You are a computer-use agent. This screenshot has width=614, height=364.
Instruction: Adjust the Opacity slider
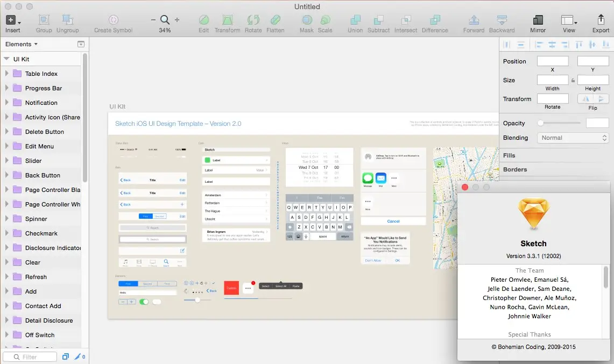point(559,123)
